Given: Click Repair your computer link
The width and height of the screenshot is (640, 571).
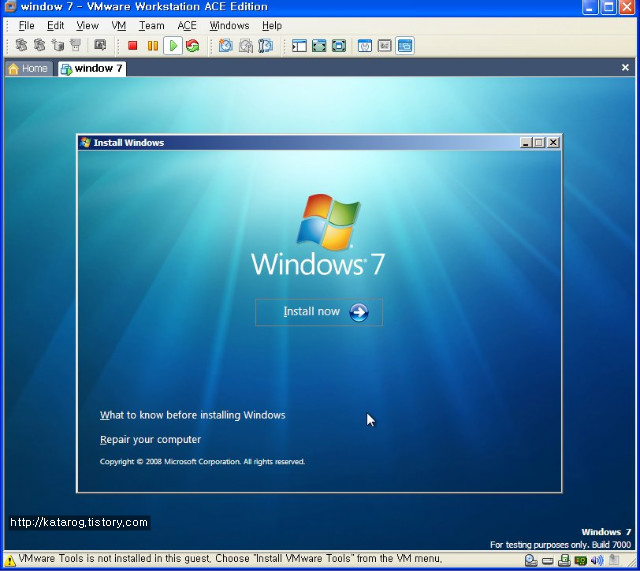Looking at the screenshot, I should point(150,440).
